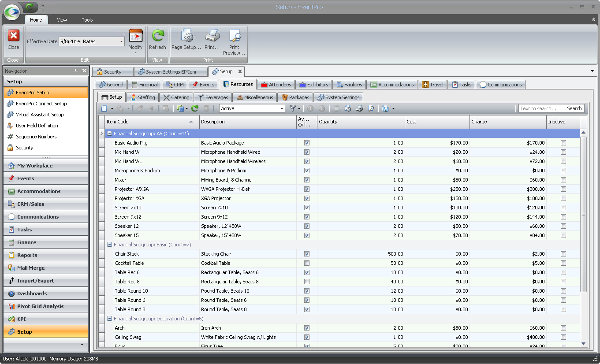Open the Pivot Grid Analysis navigation group
600x364 pixels.
[46, 306]
